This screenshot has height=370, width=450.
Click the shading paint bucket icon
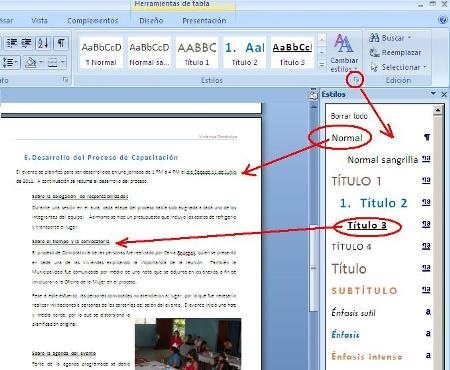pos(31,62)
